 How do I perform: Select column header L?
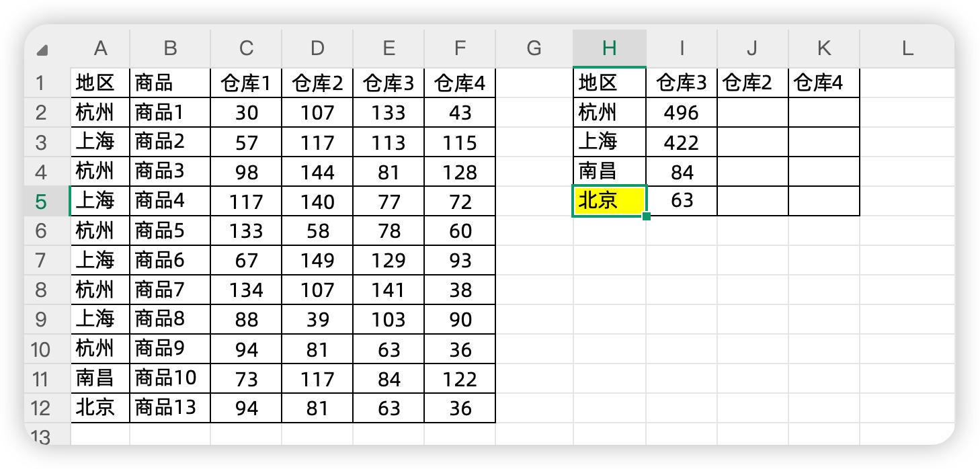[x=907, y=48]
